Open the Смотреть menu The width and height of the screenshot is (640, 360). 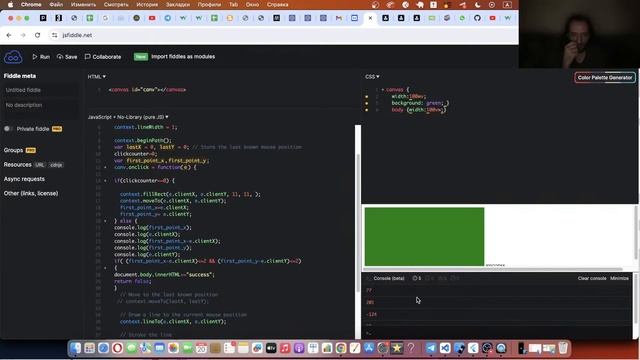pos(116,4)
